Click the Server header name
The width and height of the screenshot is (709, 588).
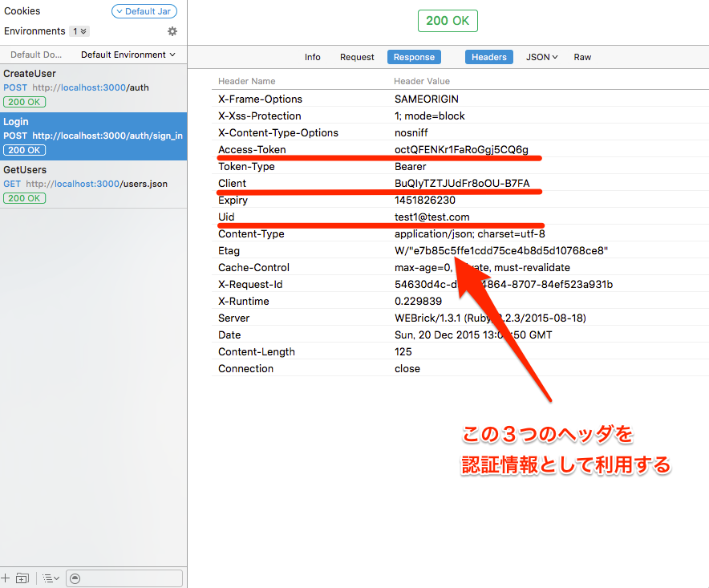(x=233, y=318)
